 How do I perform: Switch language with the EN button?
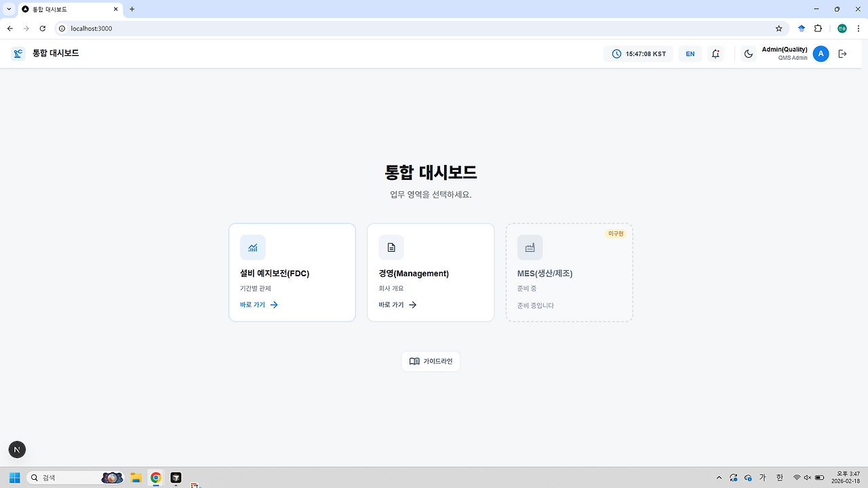[x=690, y=54]
